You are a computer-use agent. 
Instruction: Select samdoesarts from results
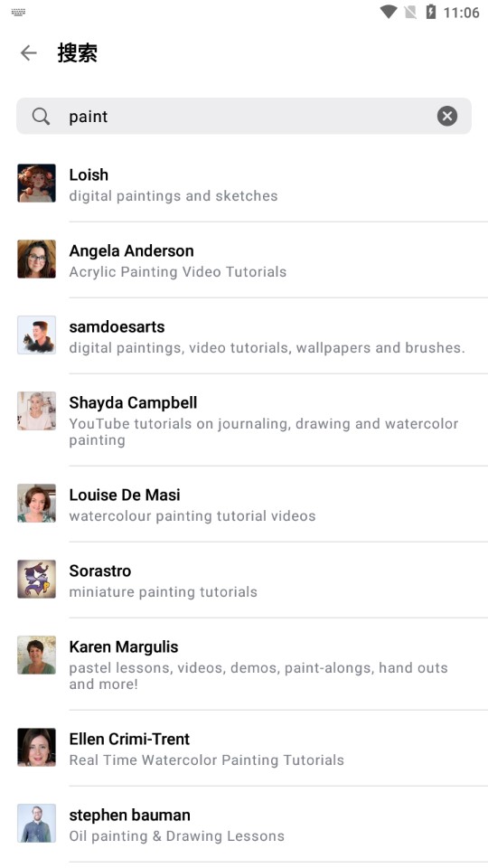244,336
